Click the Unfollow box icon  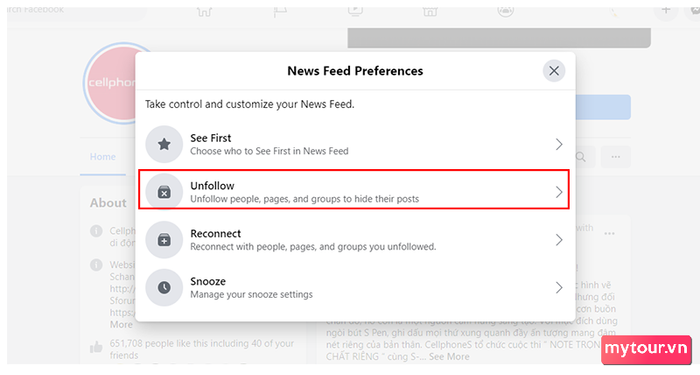coord(164,192)
